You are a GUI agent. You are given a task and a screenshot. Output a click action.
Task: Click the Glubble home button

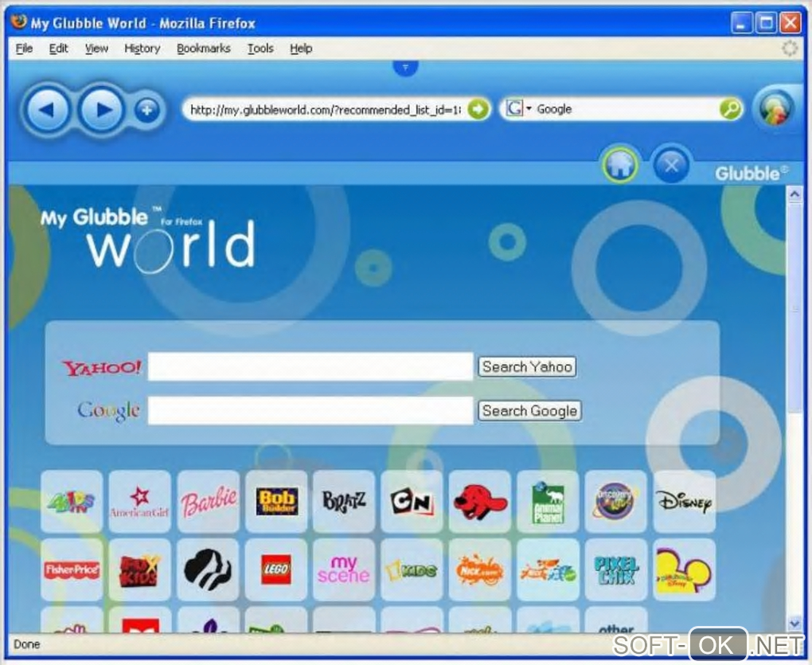pyautogui.click(x=620, y=165)
